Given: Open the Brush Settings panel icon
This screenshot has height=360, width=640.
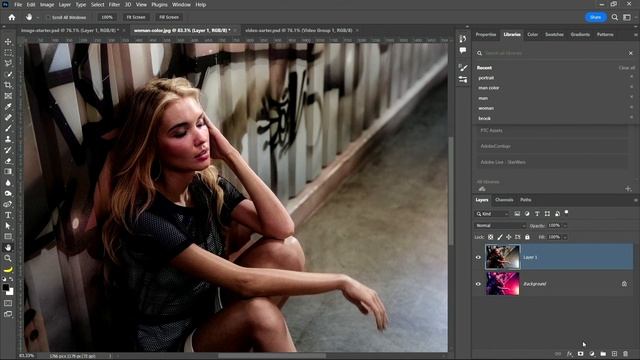Looking at the screenshot, I should point(462,68).
